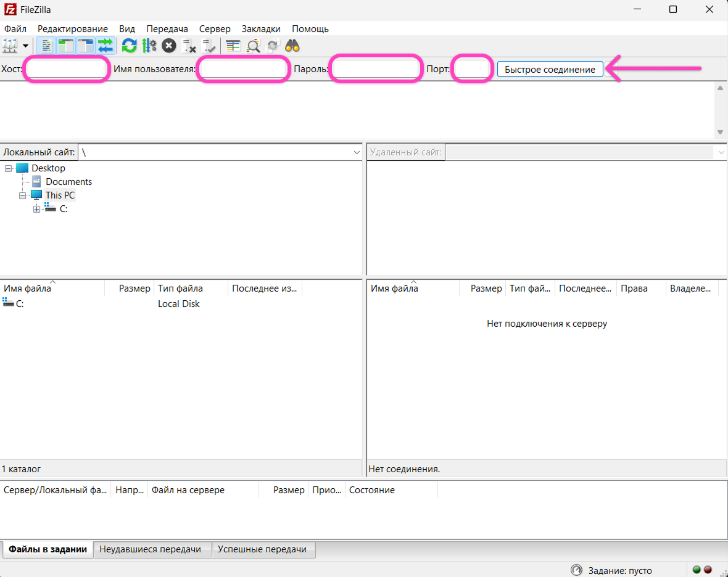Open the Вид menu

point(126,29)
